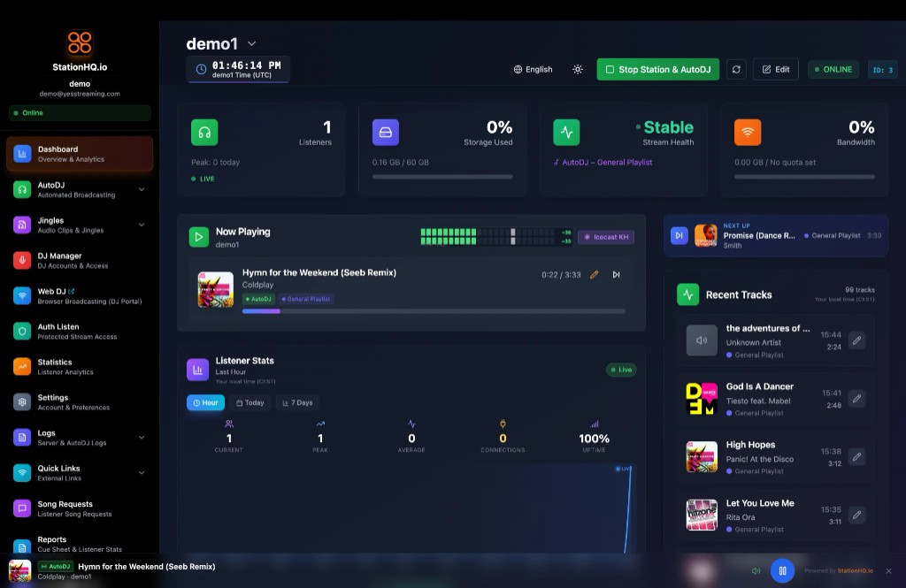Pause the bottom player playback

click(x=782, y=570)
